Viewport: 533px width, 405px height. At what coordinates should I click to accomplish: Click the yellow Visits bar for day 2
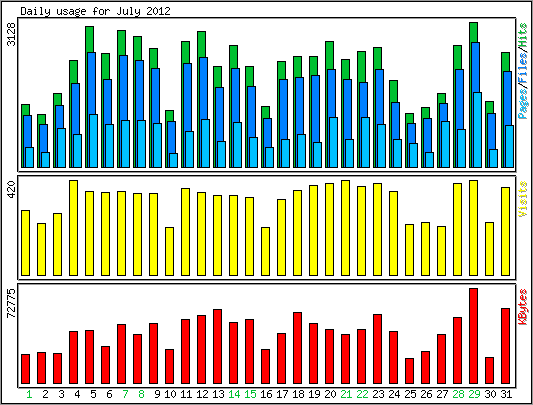coord(41,249)
